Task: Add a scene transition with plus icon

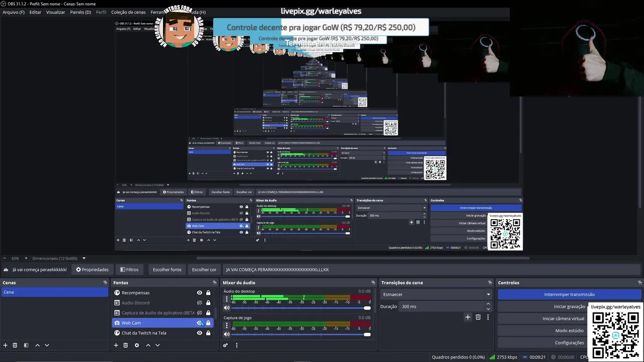Action: 468,317
